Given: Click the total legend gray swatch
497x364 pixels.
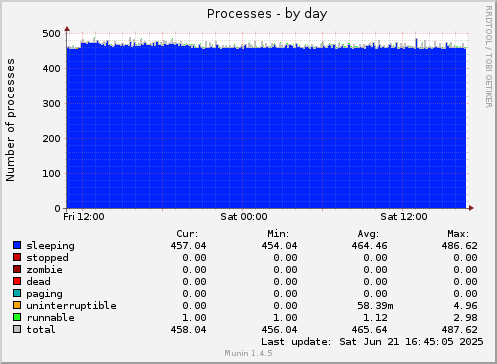Looking at the screenshot, I should coord(17,329).
